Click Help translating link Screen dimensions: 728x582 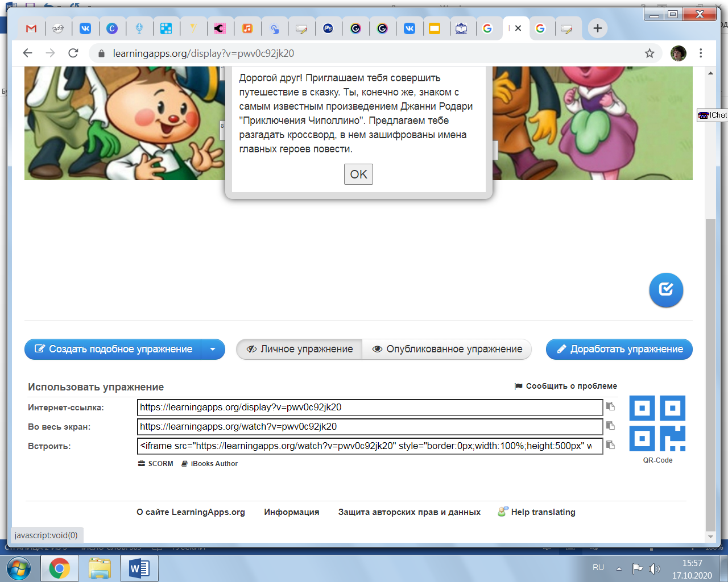(537, 512)
